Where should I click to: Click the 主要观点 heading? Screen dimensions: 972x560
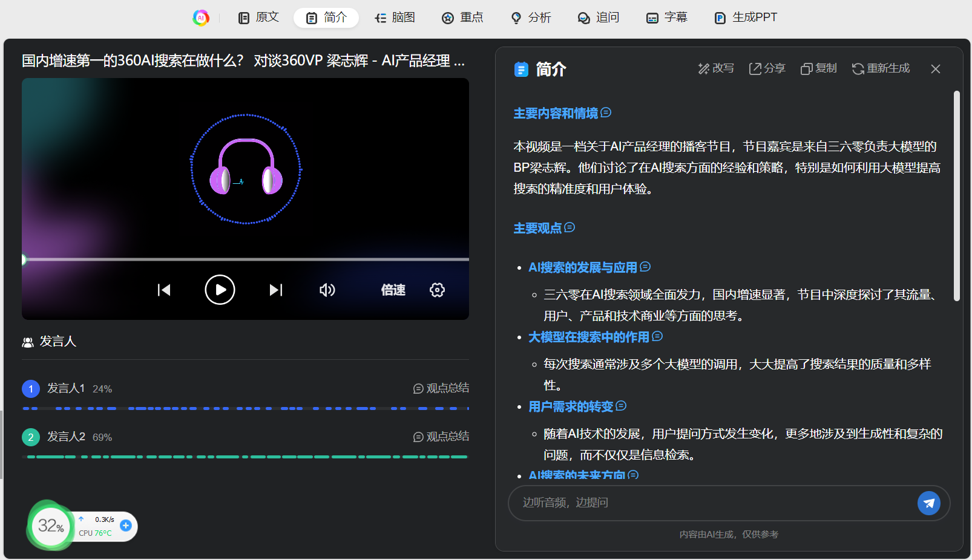[x=537, y=228]
